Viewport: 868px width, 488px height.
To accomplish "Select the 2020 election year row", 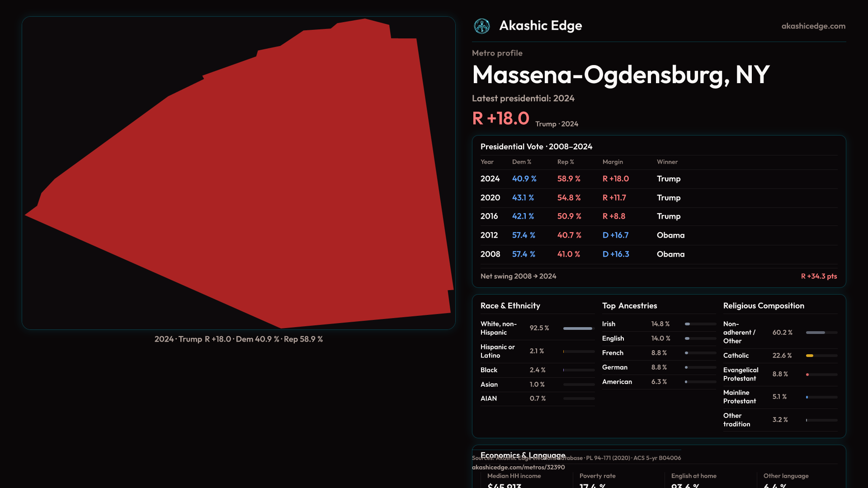I will pos(490,198).
